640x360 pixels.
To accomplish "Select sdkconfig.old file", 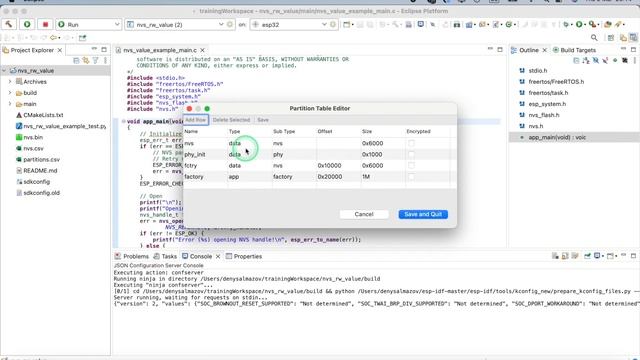I will [41, 193].
